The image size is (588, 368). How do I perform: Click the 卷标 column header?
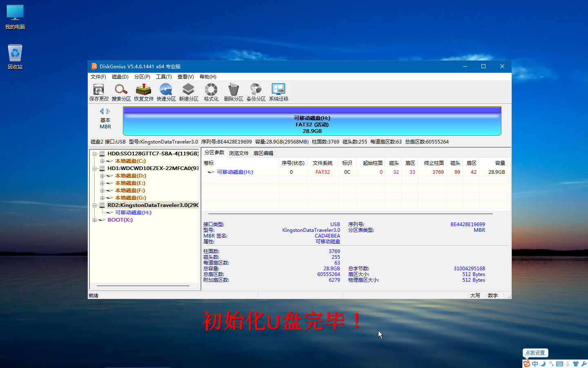coord(240,163)
